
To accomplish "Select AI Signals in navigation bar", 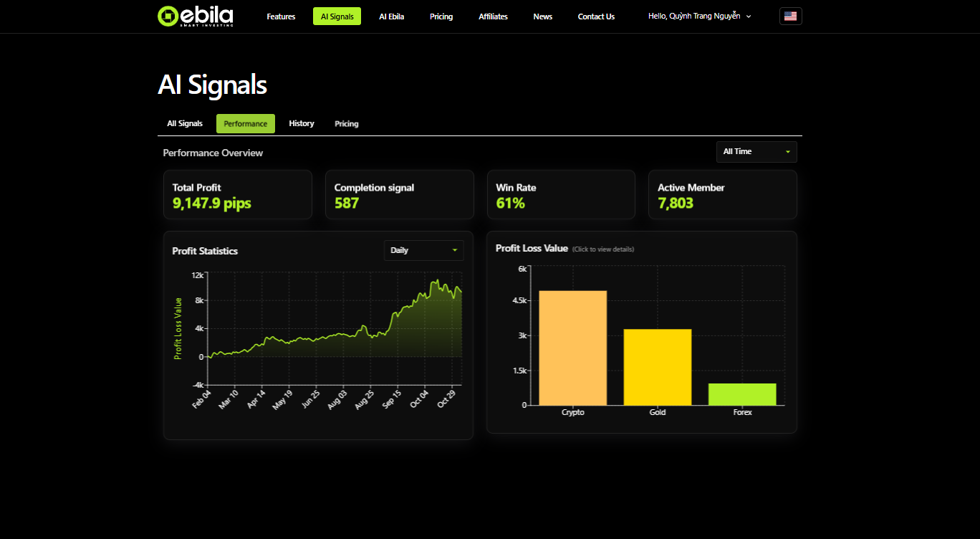I will tap(337, 16).
